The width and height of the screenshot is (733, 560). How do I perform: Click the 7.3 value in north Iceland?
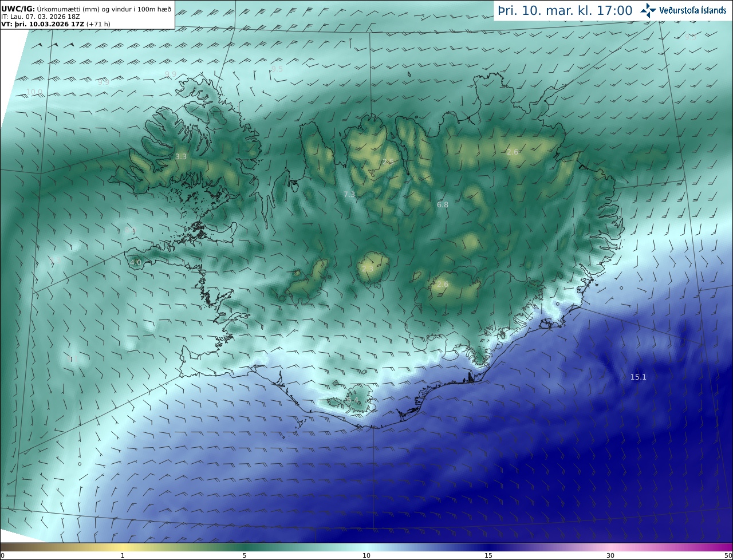coord(349,195)
